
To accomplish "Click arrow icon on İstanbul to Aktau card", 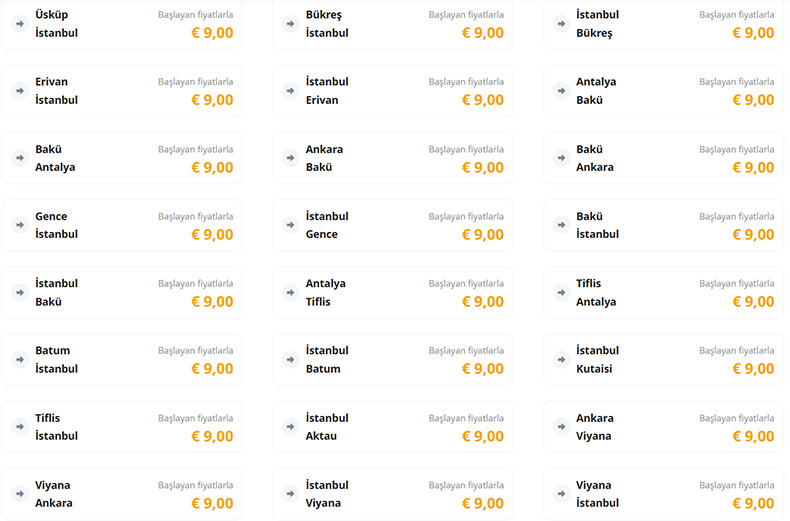I will coord(290,427).
